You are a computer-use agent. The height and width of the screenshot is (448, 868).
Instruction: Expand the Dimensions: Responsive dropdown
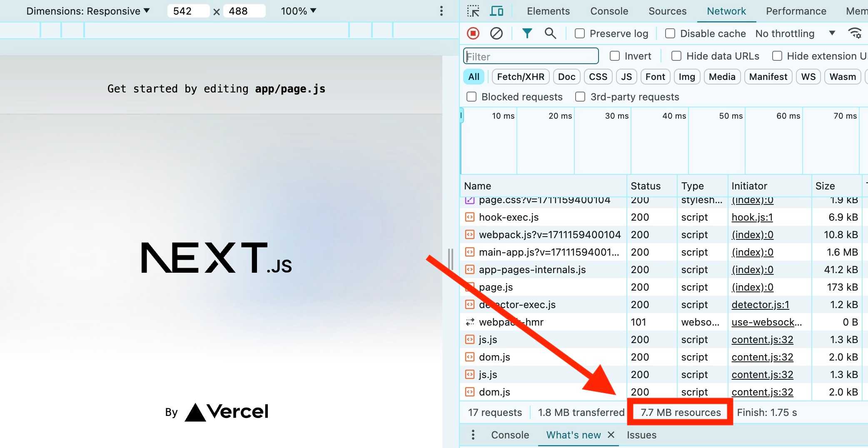[88, 11]
